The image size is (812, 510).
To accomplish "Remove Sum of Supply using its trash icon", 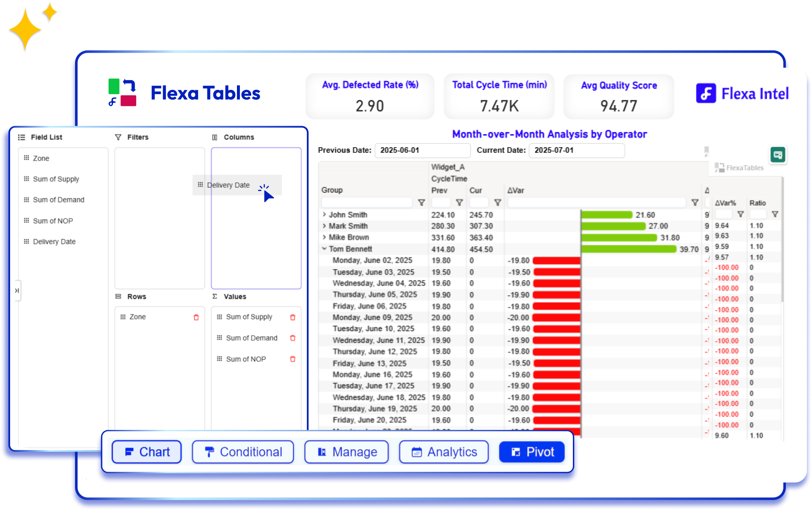I will (x=293, y=317).
